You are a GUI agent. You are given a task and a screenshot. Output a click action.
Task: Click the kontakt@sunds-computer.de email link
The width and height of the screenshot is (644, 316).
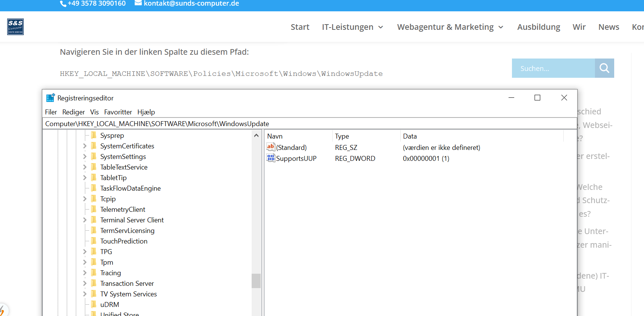tap(191, 3)
